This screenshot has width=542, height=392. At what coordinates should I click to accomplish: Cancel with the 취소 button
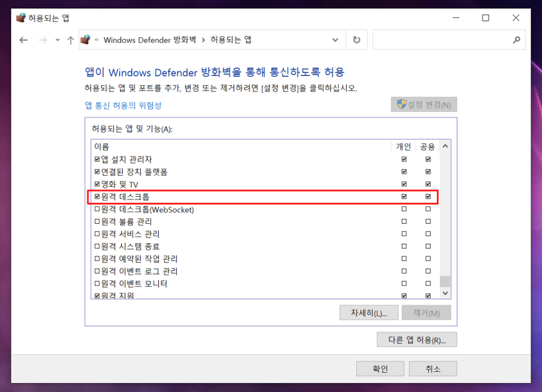coord(433,369)
